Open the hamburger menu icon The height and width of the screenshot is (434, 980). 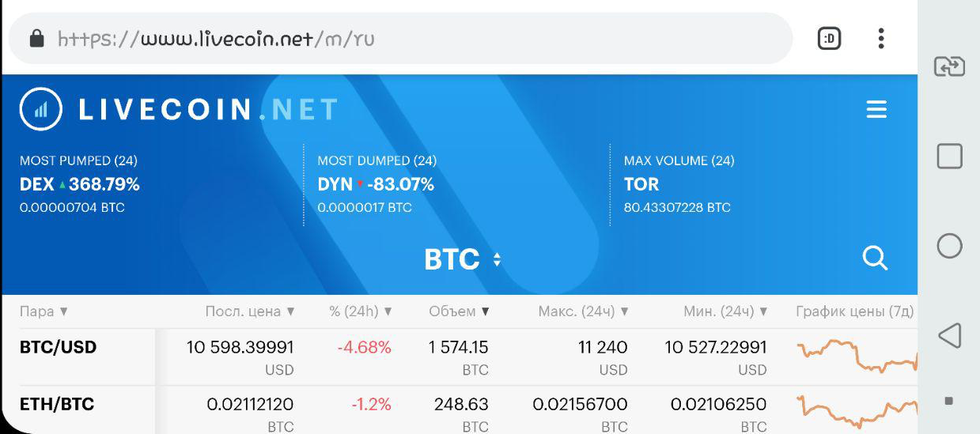pos(876,109)
